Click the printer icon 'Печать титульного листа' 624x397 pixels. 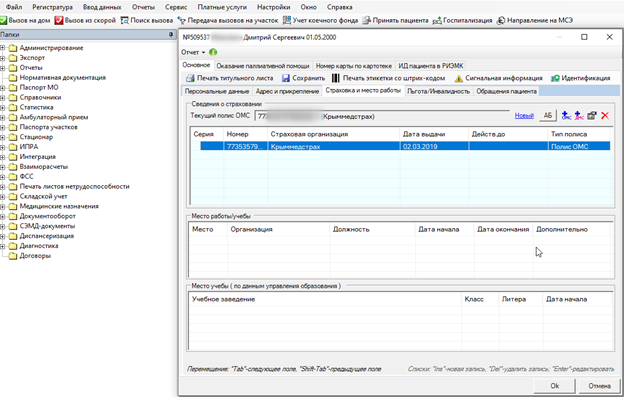190,78
